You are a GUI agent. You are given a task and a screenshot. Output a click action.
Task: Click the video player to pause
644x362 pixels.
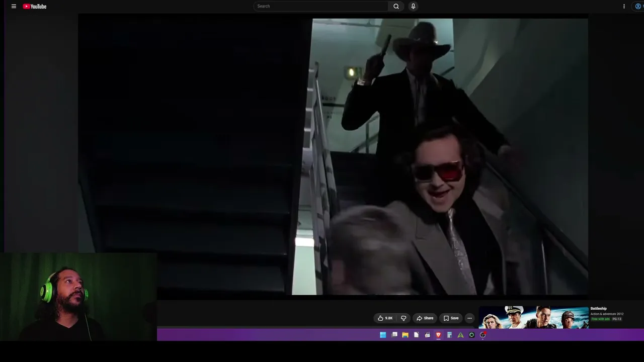tap(333, 156)
